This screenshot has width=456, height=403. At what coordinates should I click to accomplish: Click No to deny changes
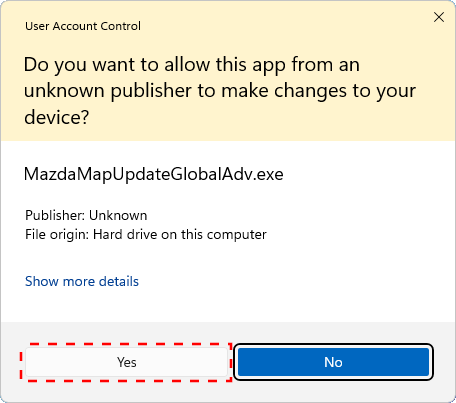(x=333, y=362)
